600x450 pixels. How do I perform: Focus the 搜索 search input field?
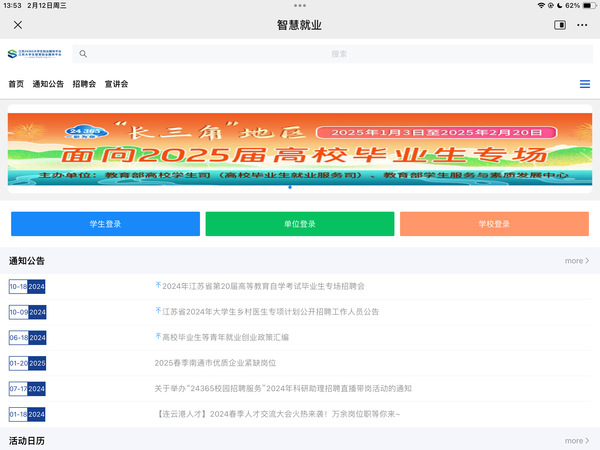coord(339,54)
